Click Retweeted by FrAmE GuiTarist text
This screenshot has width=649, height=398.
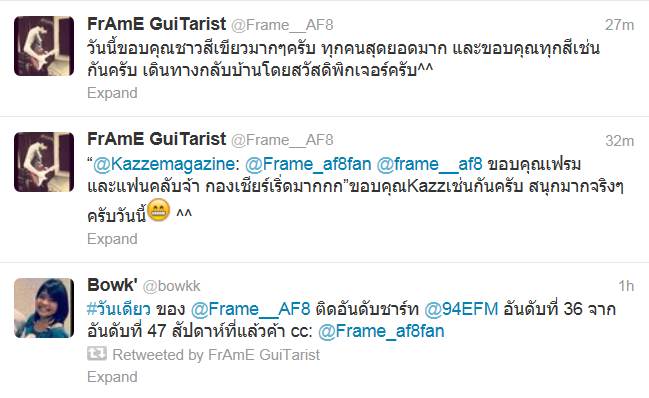(x=216, y=355)
